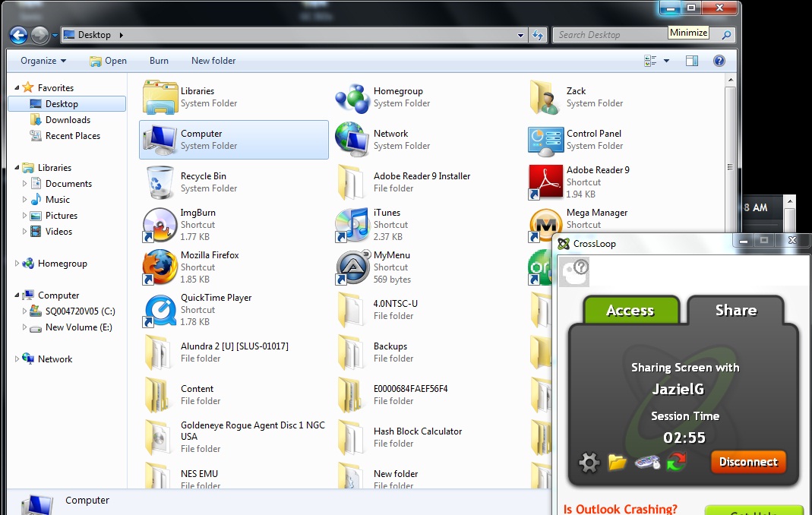Expand the Music library tree node

pos(24,200)
